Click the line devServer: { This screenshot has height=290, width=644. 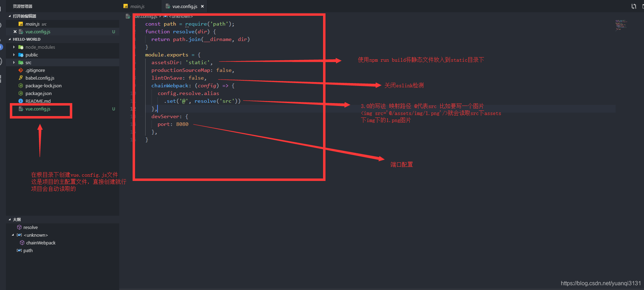(x=170, y=116)
